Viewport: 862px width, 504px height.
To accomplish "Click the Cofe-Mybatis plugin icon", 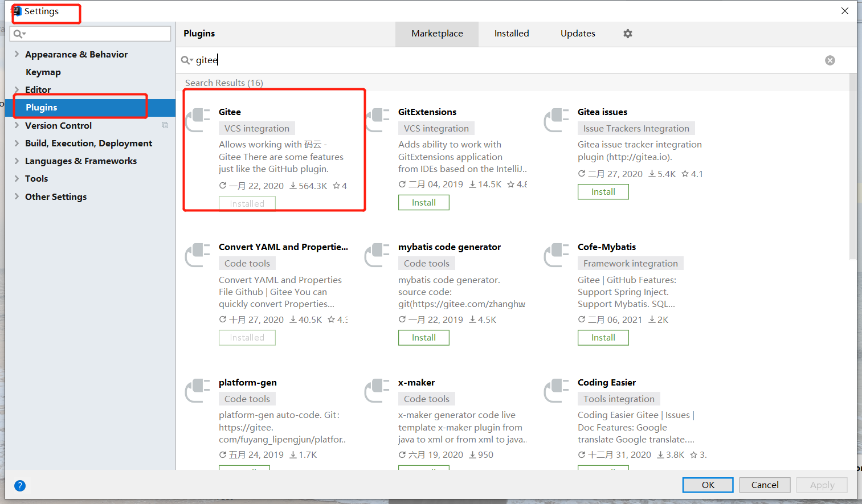I will [x=557, y=255].
